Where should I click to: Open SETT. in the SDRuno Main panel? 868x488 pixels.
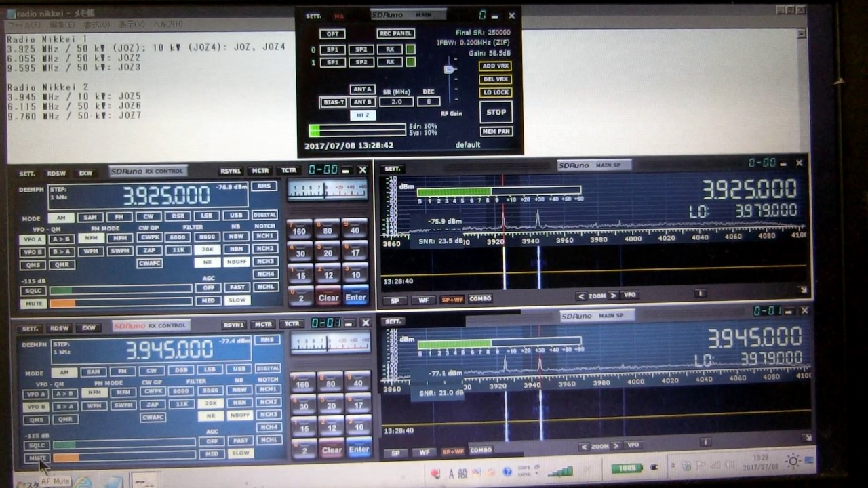pyautogui.click(x=313, y=16)
